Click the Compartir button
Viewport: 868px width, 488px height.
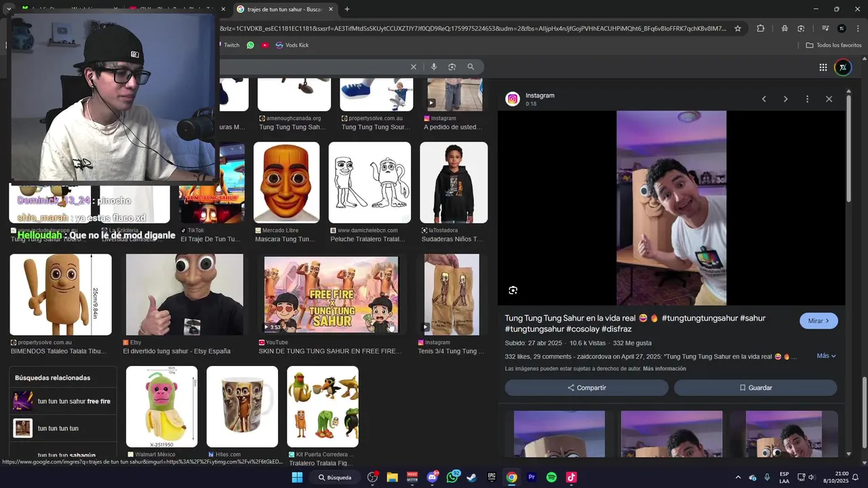click(587, 388)
